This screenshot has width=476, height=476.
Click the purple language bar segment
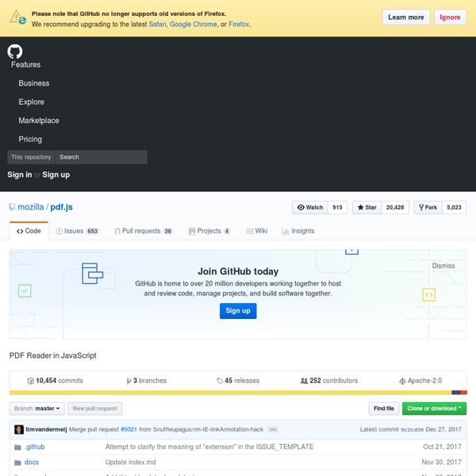[x=456, y=393]
